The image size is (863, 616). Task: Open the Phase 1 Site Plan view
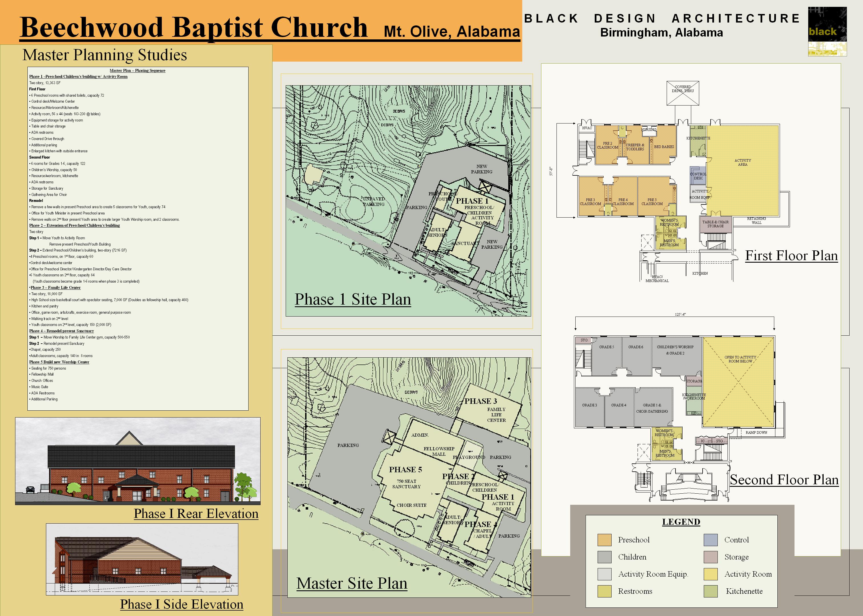tap(353, 300)
